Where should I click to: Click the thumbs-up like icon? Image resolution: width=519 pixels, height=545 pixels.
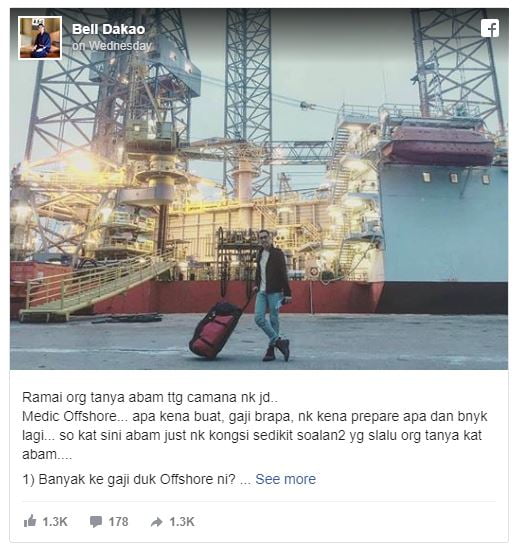[x=30, y=521]
